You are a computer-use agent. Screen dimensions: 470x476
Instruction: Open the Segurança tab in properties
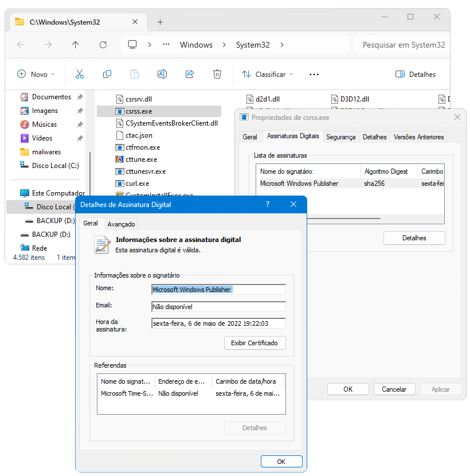point(340,137)
